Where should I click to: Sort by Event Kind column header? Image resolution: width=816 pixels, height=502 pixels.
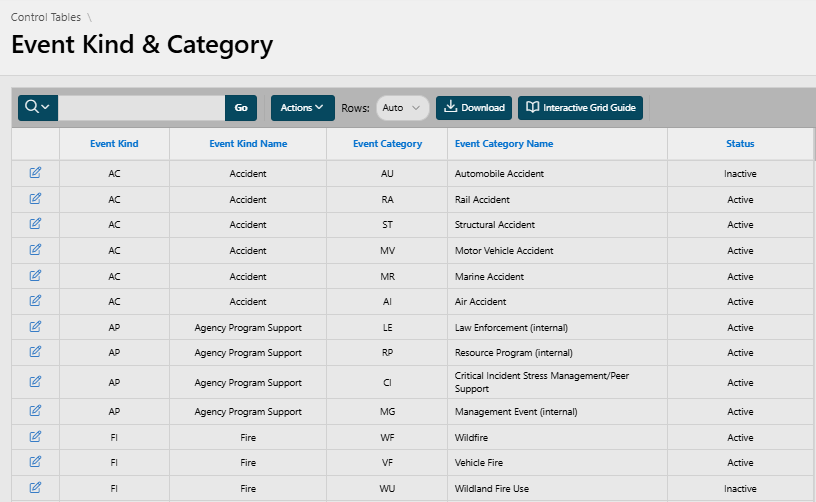point(114,144)
